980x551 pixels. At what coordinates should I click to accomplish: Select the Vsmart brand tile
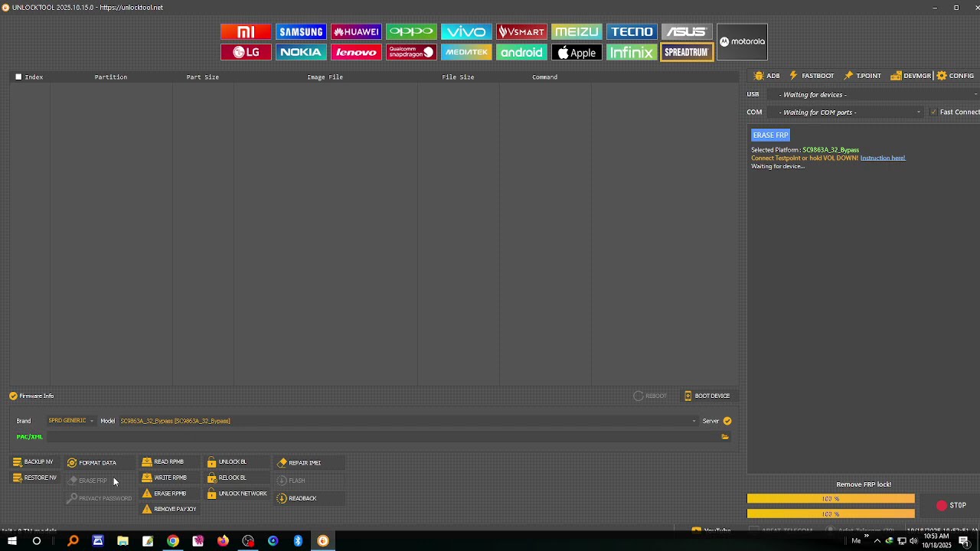[x=521, y=31]
